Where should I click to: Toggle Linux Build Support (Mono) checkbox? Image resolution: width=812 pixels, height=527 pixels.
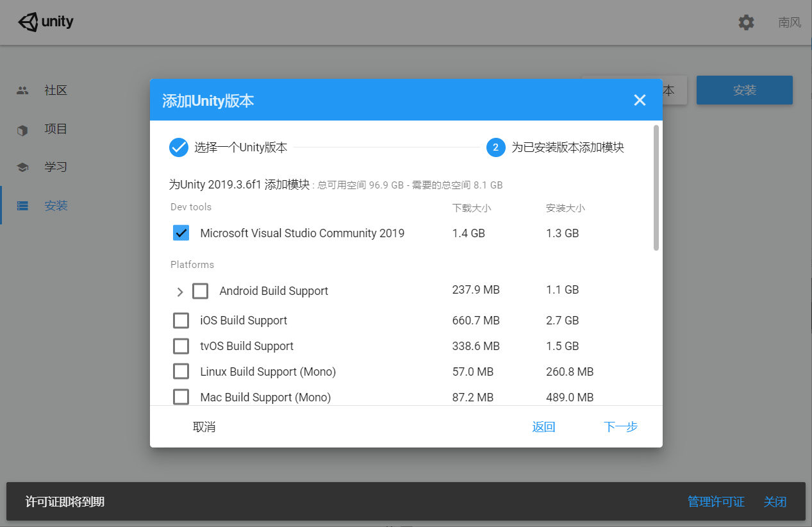(181, 371)
